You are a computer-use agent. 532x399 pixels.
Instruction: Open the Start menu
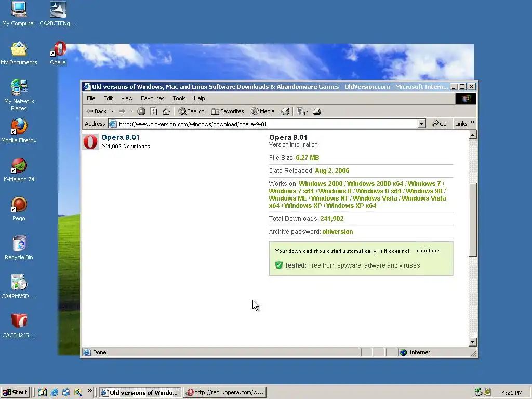click(x=15, y=393)
